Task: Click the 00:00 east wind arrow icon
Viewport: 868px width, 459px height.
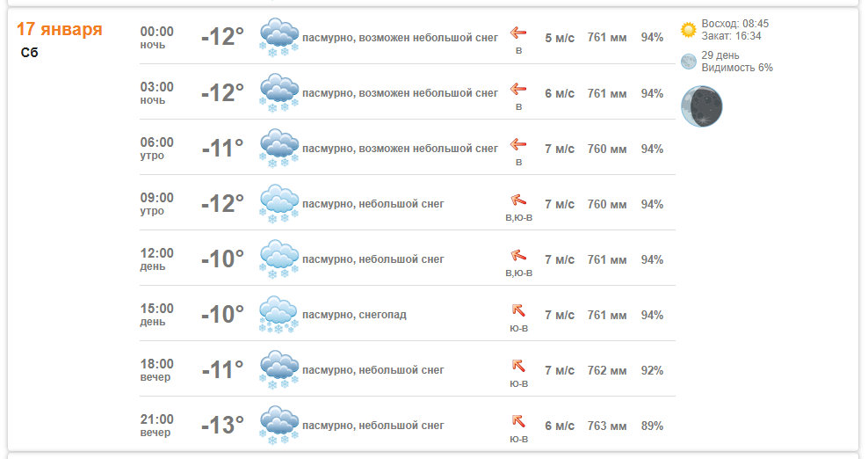Action: pyautogui.click(x=518, y=33)
